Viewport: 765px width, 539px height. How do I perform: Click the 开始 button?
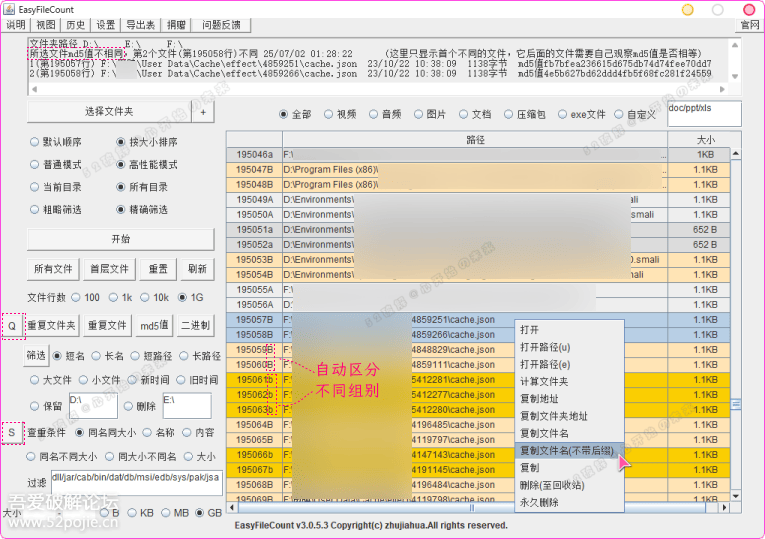coord(121,239)
